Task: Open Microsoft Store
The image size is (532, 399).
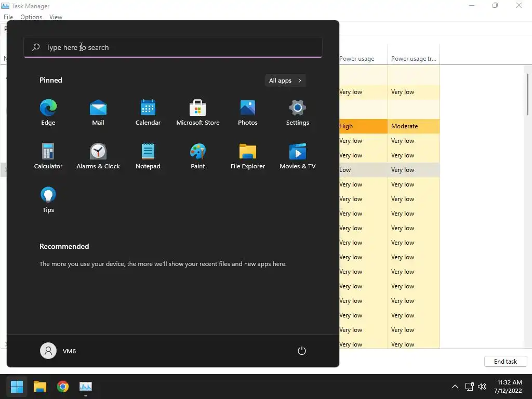Action: coord(198,113)
